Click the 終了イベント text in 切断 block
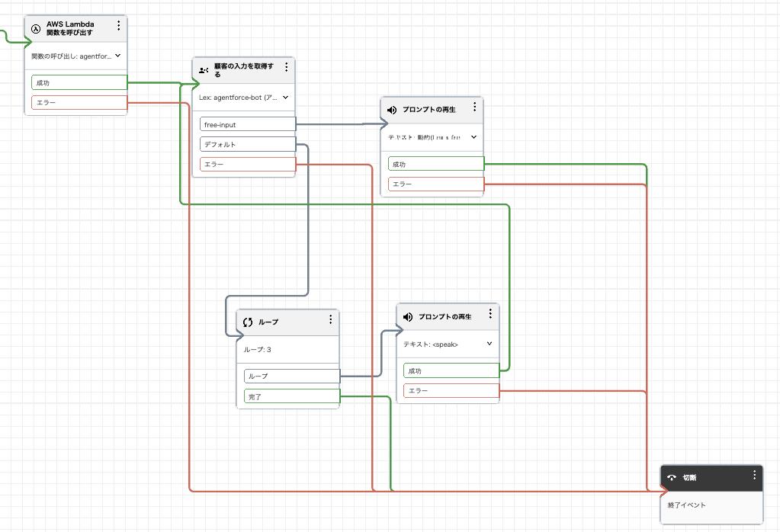The image size is (780, 532). tap(686, 505)
